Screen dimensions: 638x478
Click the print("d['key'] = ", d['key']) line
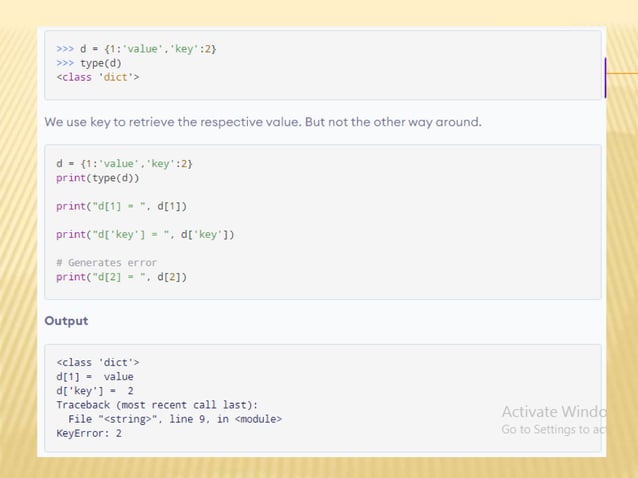(x=145, y=235)
